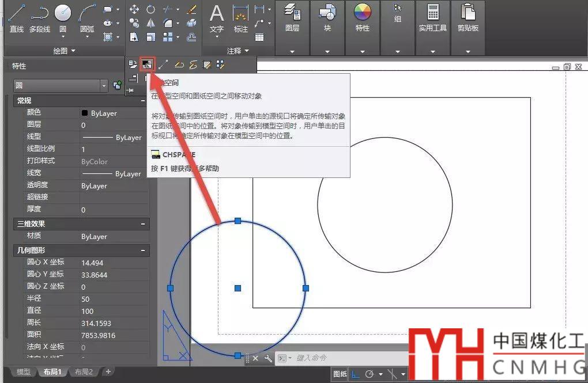Viewport: 588px width, 383px height.
Task: Select the Text (文字) annotation tool
Action: [217, 16]
